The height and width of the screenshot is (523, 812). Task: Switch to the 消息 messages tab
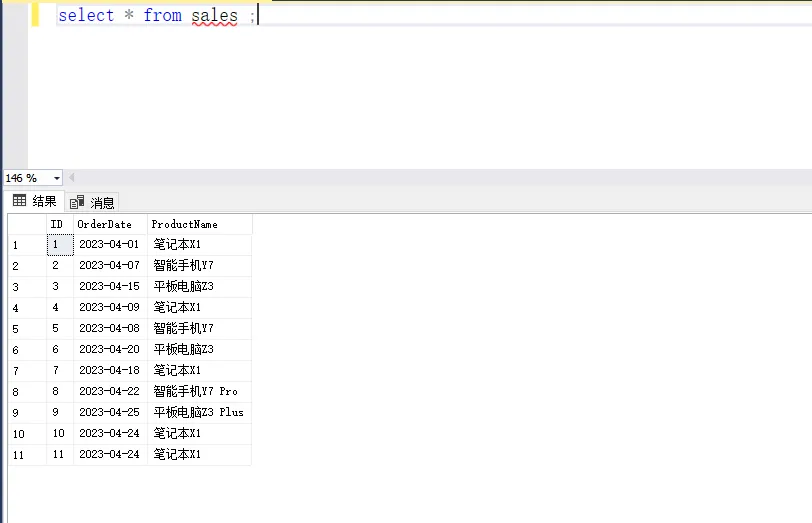(92, 202)
